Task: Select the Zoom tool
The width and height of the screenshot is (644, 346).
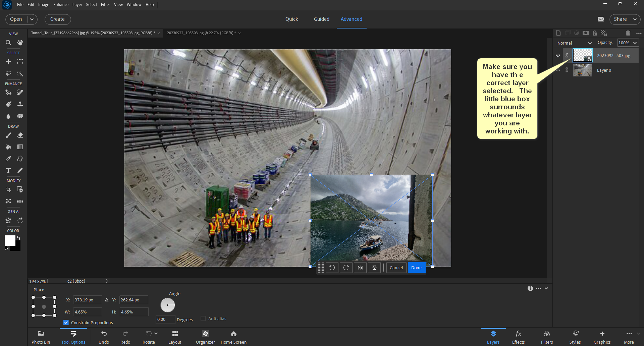Action: [8, 43]
